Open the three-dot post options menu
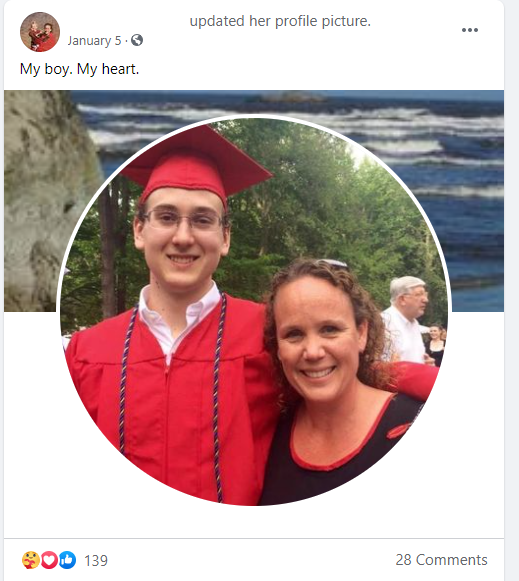519x581 pixels. pyautogui.click(x=469, y=30)
